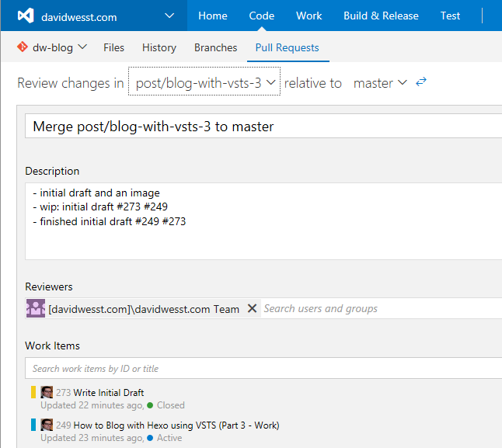Go to the Home hub

tap(213, 16)
